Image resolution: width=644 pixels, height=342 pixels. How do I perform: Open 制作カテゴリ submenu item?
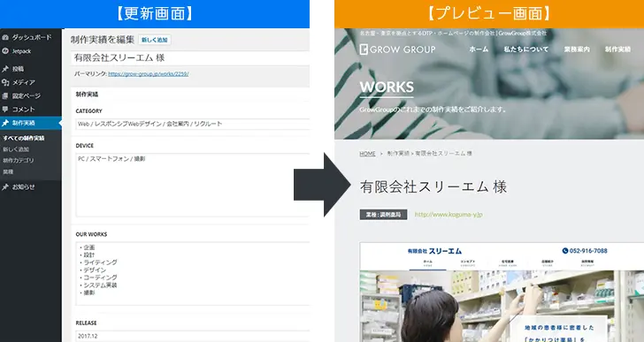coord(19,160)
